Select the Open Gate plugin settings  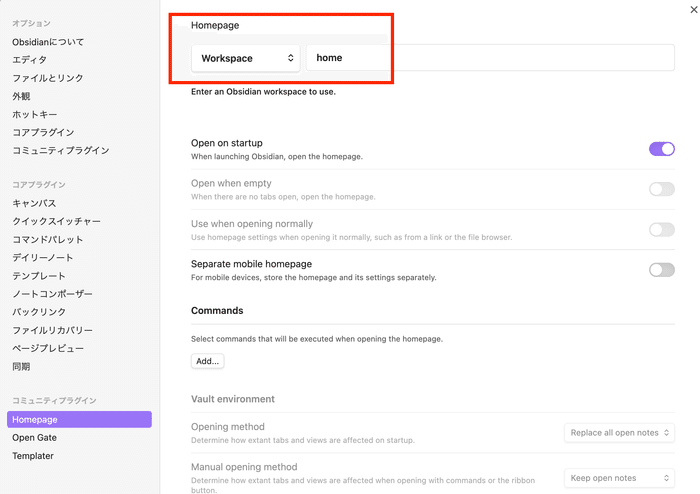(x=34, y=438)
